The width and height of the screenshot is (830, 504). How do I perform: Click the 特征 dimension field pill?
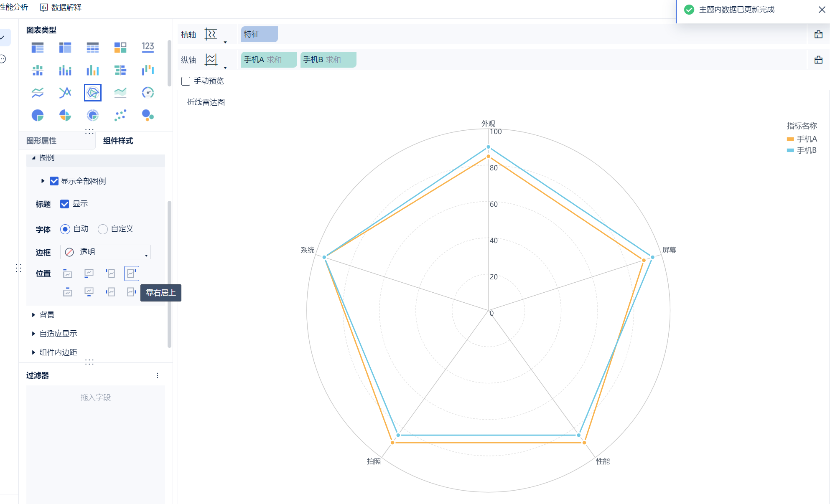[259, 34]
